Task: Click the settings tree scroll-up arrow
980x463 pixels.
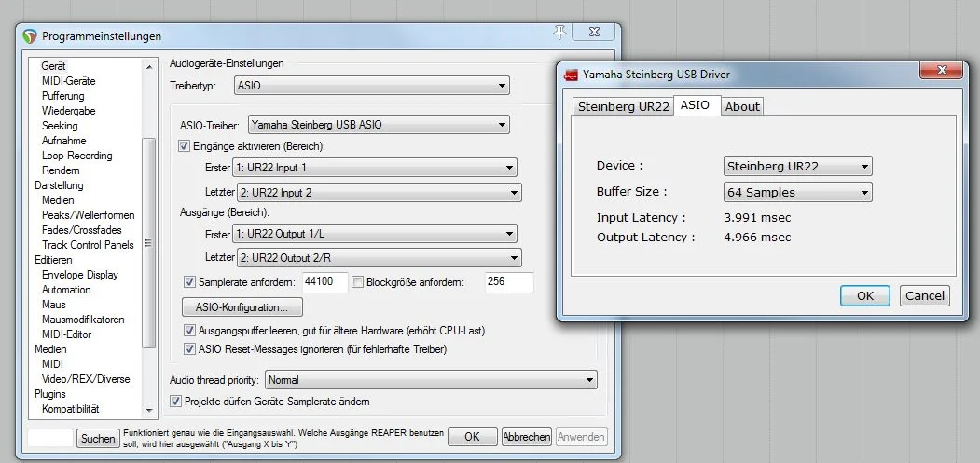Action: [x=149, y=66]
